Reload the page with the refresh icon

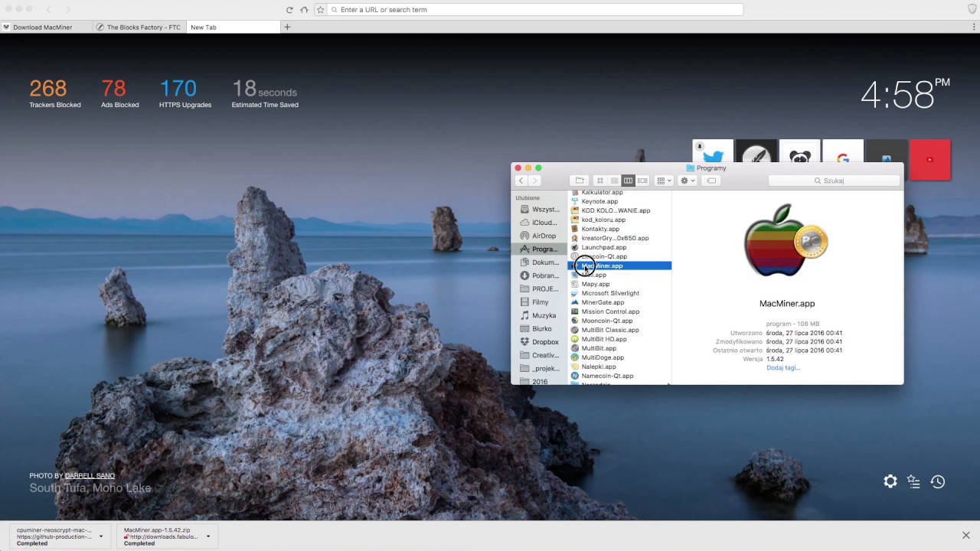pos(289,10)
